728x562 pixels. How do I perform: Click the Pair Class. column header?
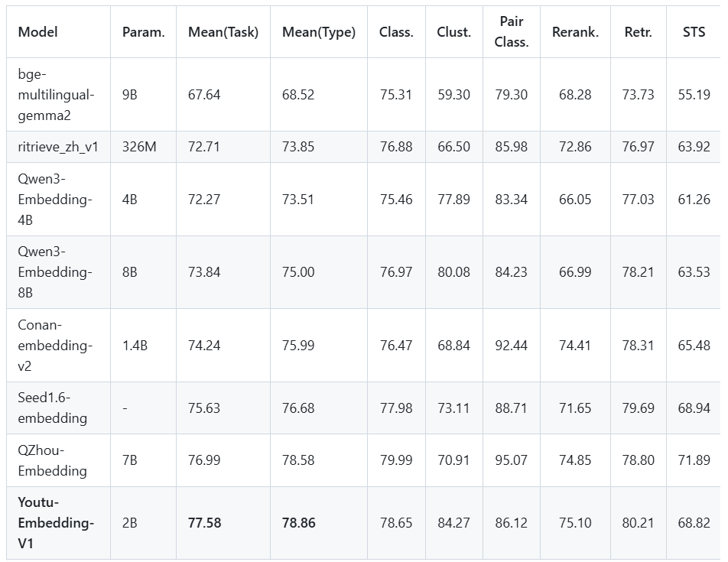512,32
